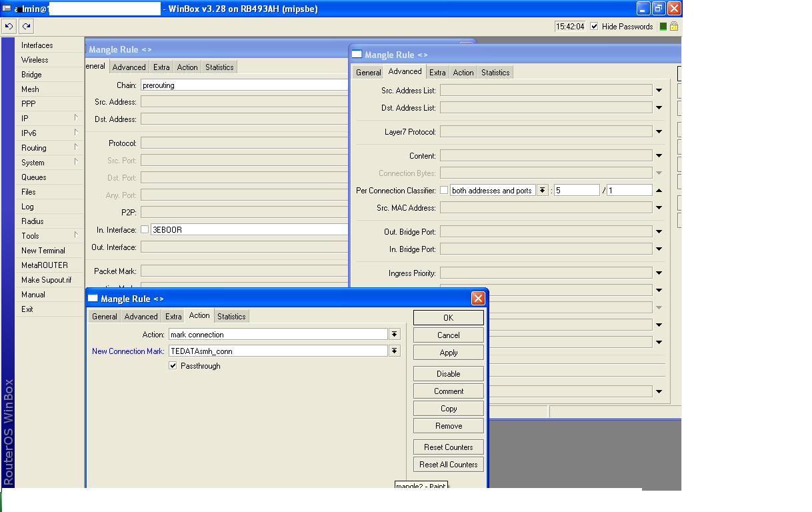812x512 pixels.
Task: Expand the Dst. Address List field
Action: [x=659, y=108]
